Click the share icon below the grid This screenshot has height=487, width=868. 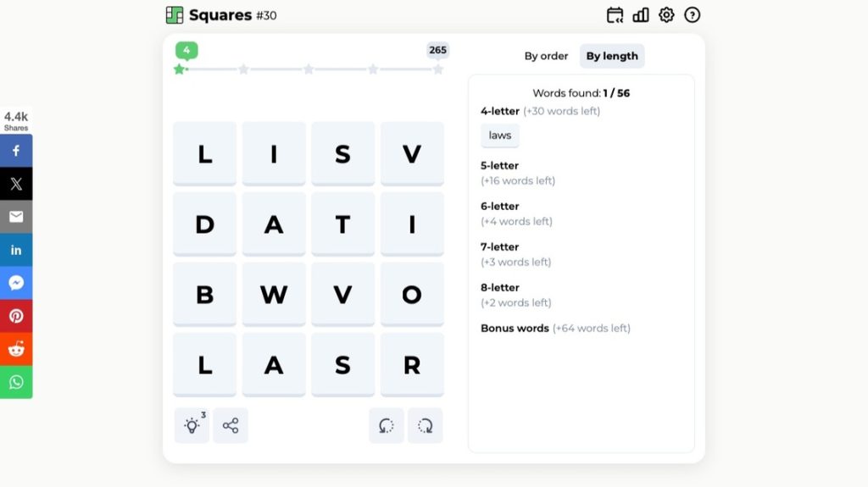[x=231, y=425]
